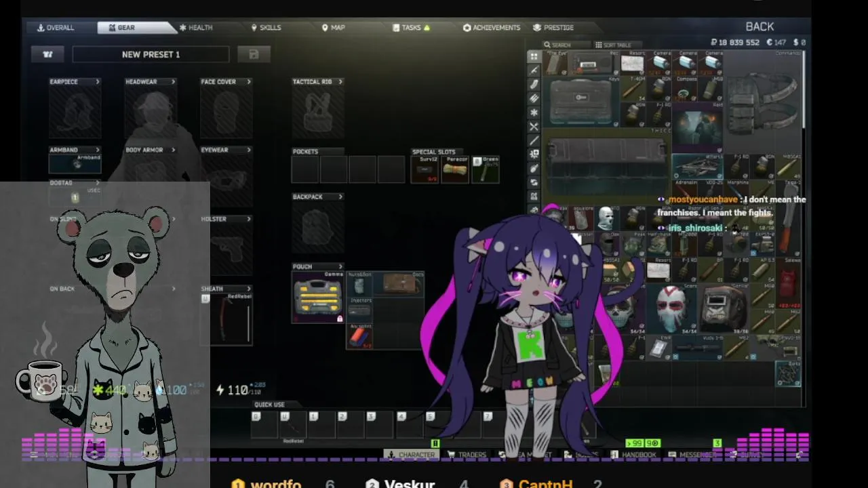Select the Bolts item at stash bottom
The width and height of the screenshot is (868, 488).
pyautogui.click(x=788, y=373)
